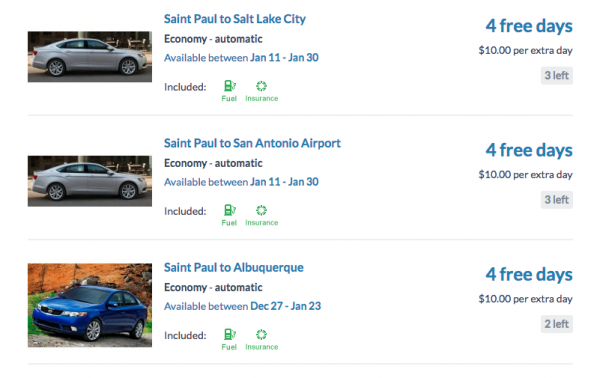Click the 2 left badge
Screen dimensions: 600x378
(x=556, y=324)
